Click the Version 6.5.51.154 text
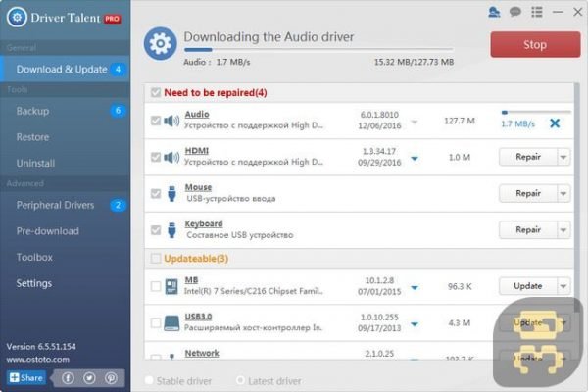This screenshot has height=392, width=588. coord(41,347)
